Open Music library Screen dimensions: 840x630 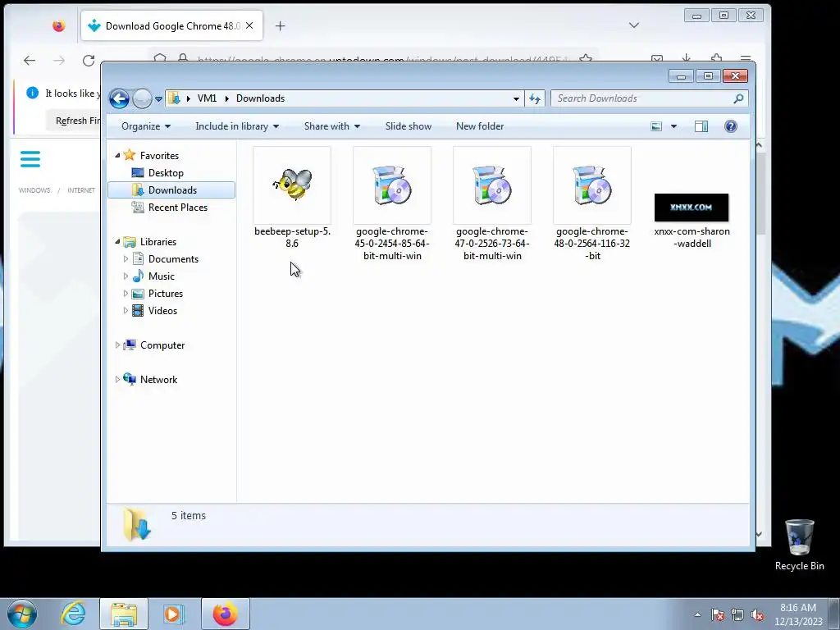coord(162,276)
